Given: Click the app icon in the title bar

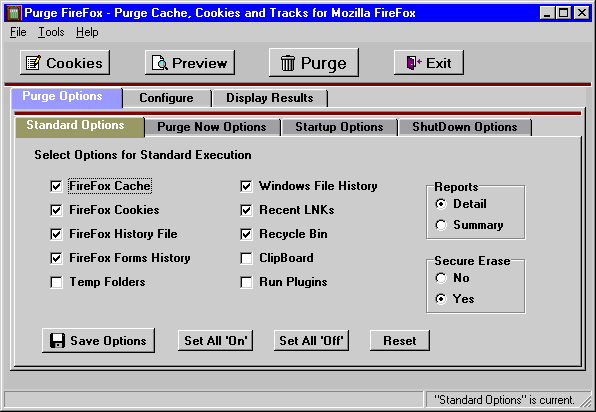Looking at the screenshot, I should pyautogui.click(x=14, y=13).
